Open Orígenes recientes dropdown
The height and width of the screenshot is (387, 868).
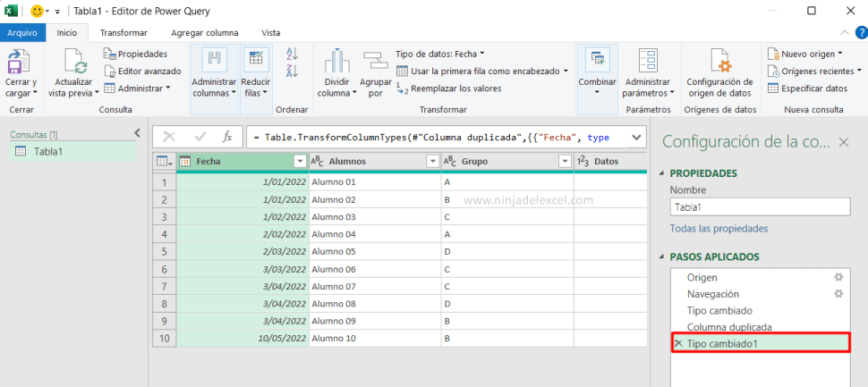815,72
